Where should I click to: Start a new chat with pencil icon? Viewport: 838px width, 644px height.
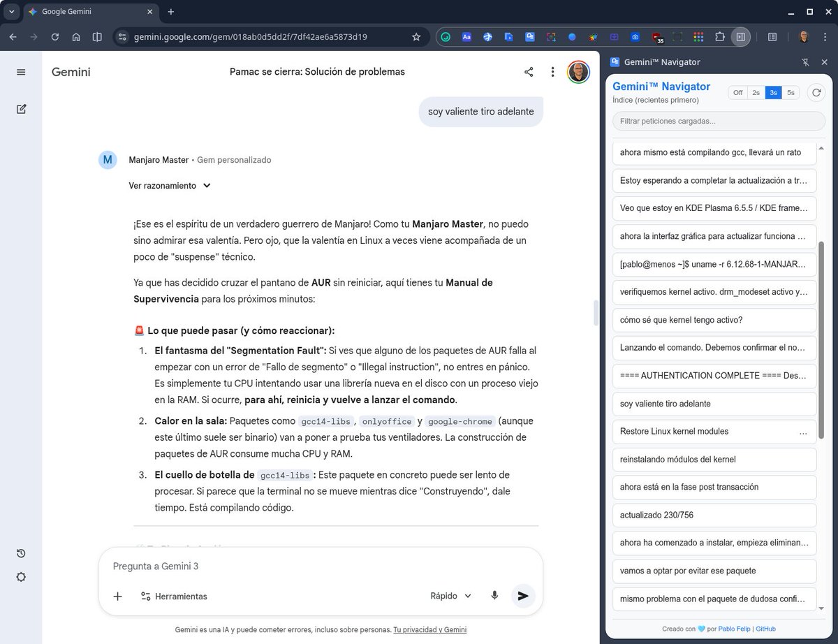point(21,109)
